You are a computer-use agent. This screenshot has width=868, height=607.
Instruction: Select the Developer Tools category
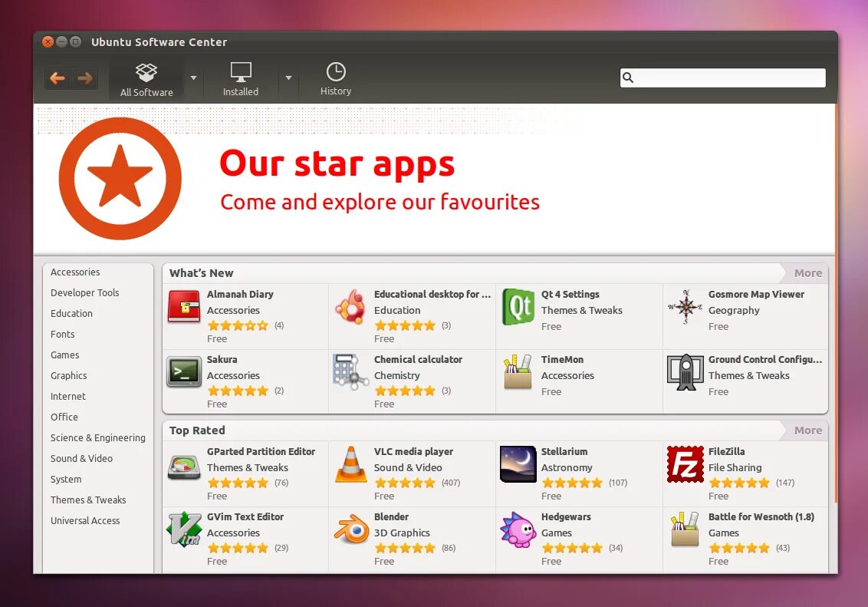point(84,292)
